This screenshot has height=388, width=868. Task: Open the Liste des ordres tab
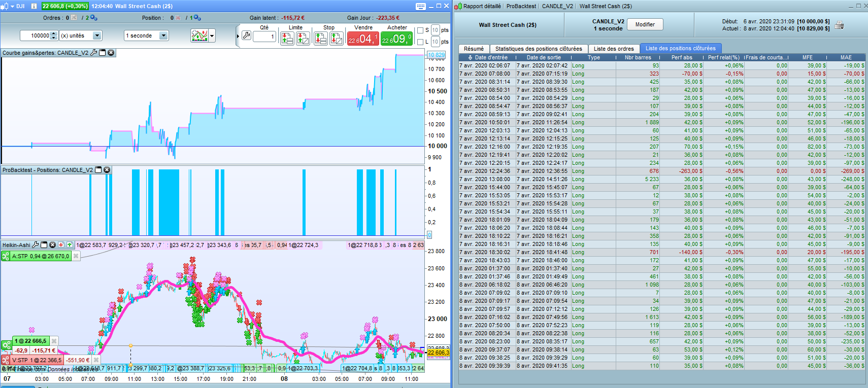[x=614, y=49]
